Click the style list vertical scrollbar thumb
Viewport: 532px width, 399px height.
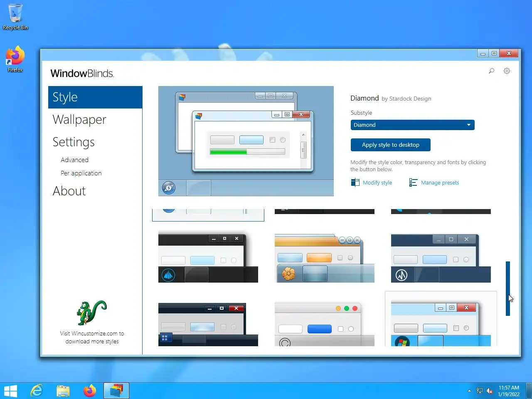click(x=507, y=288)
